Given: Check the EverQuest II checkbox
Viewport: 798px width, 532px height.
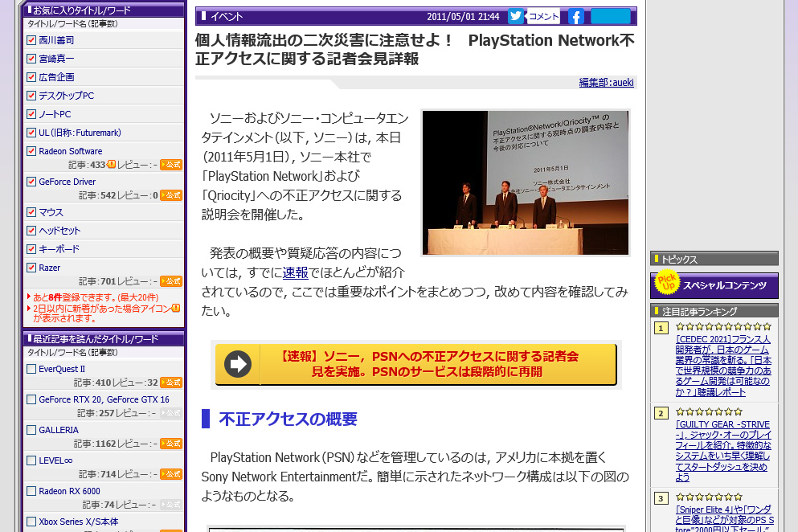Looking at the screenshot, I should 31,369.
